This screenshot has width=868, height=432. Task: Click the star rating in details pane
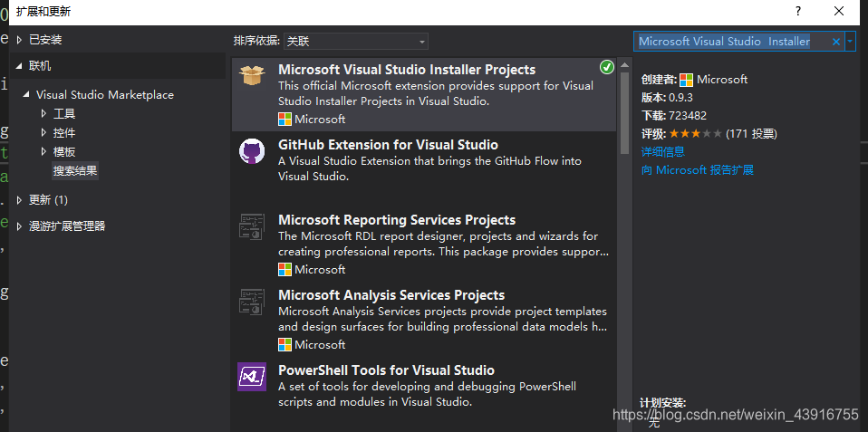(x=695, y=133)
